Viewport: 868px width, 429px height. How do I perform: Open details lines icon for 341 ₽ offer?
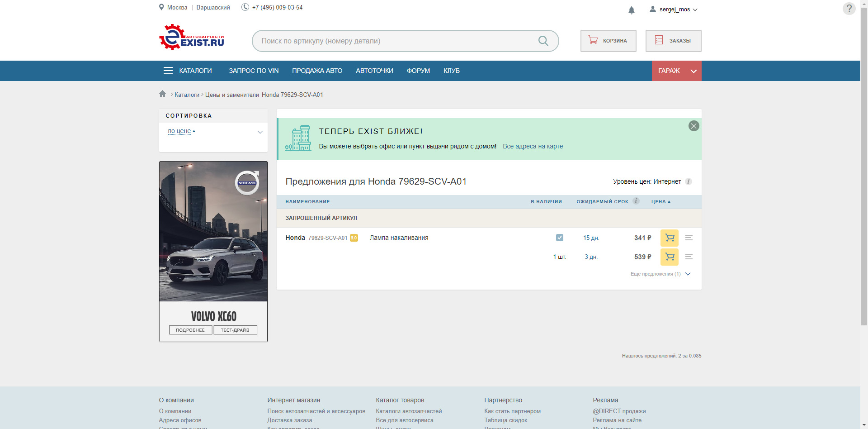point(689,238)
